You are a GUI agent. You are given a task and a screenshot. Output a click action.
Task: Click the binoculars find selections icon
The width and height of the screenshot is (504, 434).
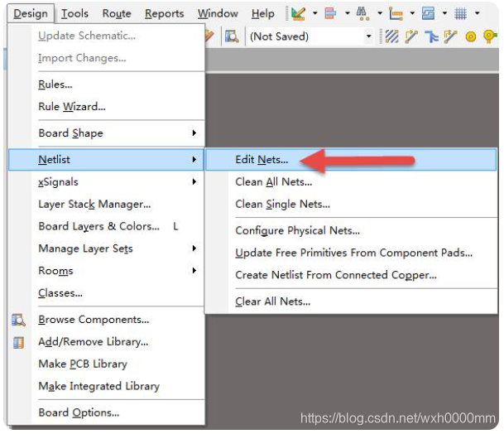[x=362, y=13]
